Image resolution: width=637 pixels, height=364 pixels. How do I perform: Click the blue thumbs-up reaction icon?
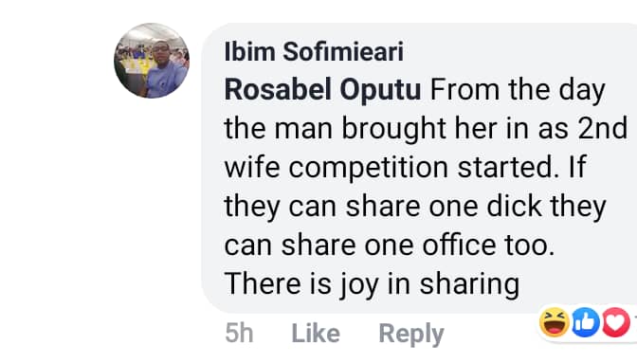pos(586,322)
